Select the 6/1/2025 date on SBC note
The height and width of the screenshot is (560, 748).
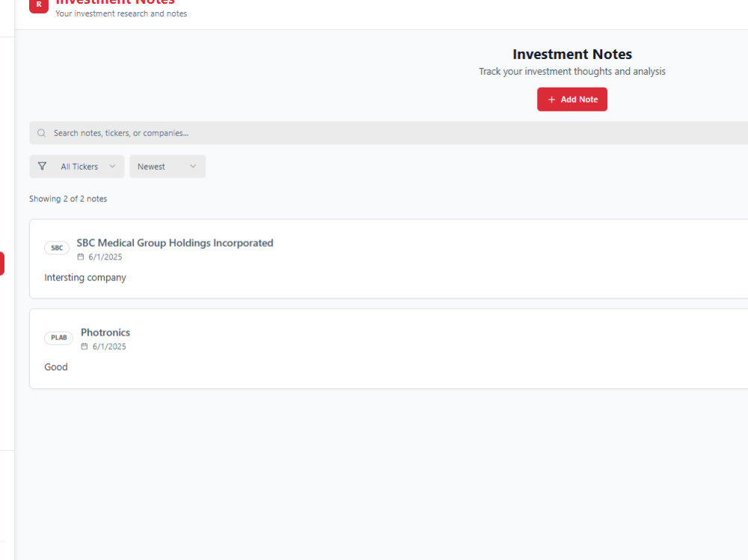tap(105, 256)
